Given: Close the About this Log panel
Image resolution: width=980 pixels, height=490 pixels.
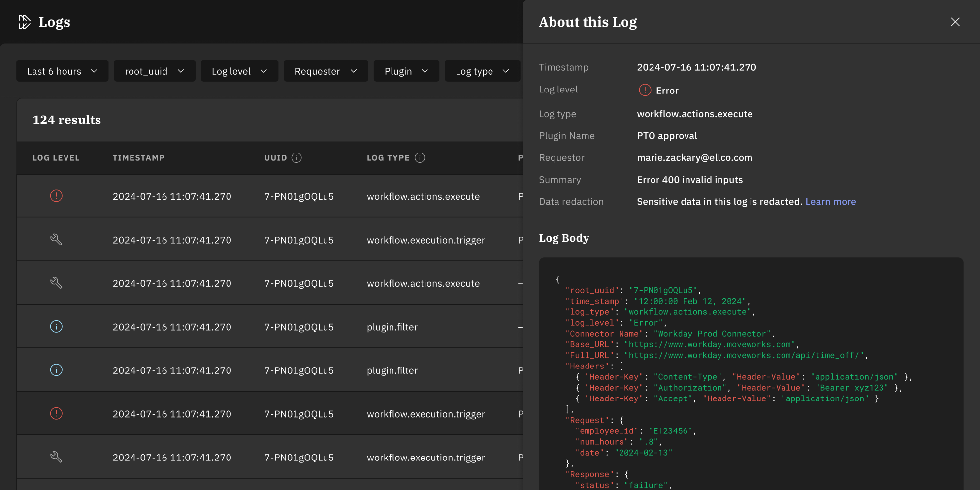Looking at the screenshot, I should (955, 22).
